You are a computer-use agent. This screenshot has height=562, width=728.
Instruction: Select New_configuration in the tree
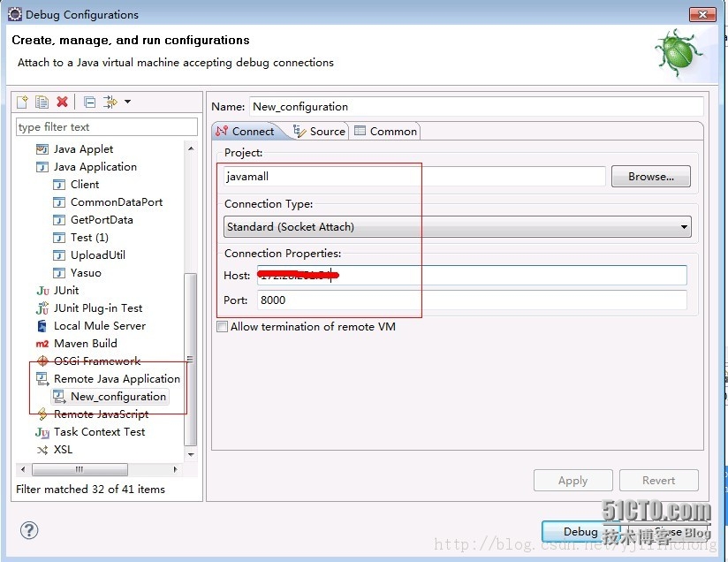[x=118, y=396]
